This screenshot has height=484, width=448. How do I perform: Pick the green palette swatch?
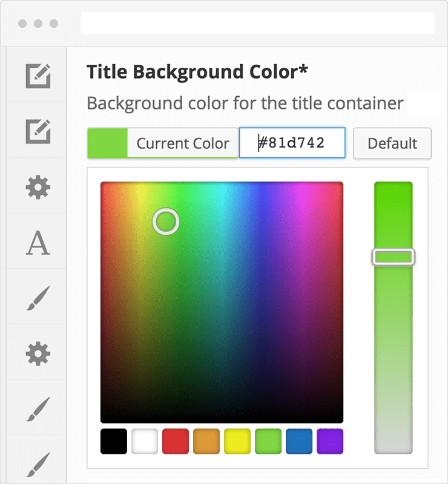(268, 441)
